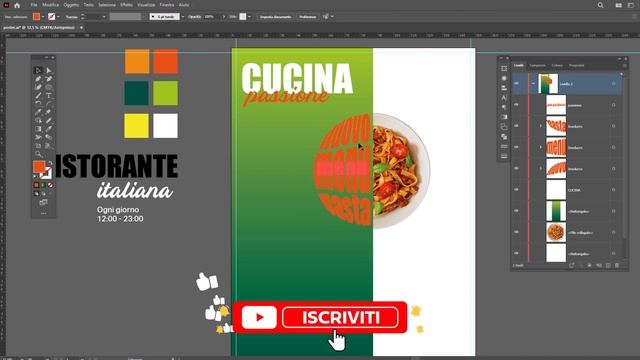The height and width of the screenshot is (360, 640).
Task: Open the fill color dropdown in control bar
Action: pos(43,17)
